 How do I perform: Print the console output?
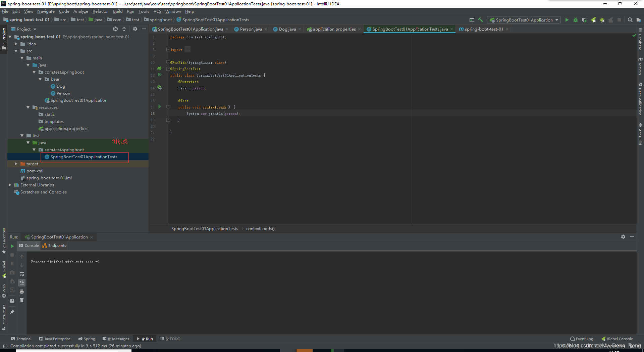coord(22,291)
